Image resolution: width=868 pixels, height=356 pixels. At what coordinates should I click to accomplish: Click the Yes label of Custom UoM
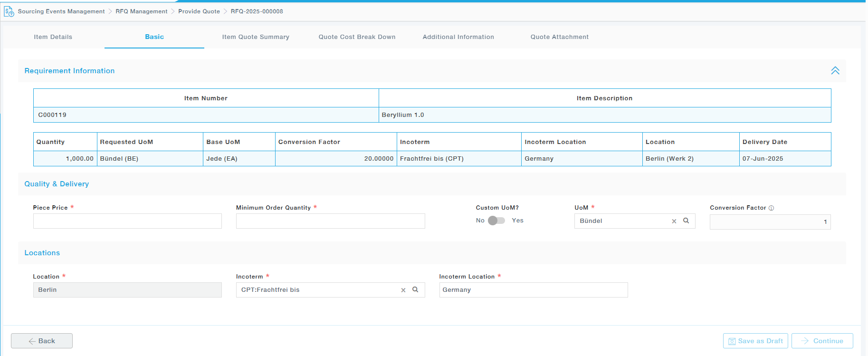click(517, 221)
